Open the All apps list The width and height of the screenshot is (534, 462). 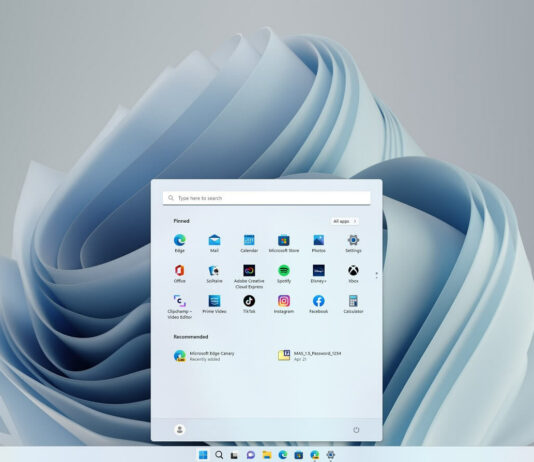point(344,221)
